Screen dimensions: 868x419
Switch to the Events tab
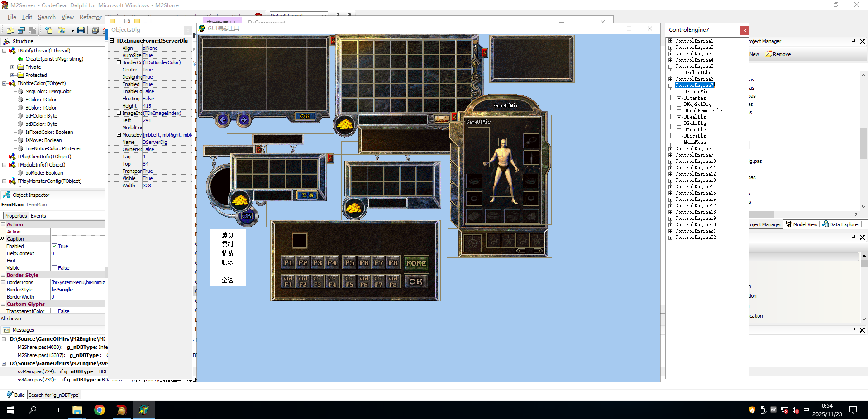point(38,216)
